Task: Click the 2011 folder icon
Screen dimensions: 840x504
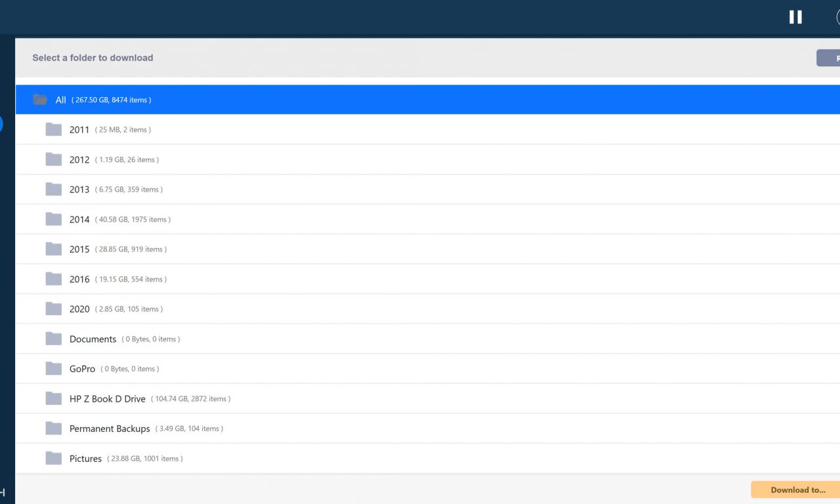Action: click(x=54, y=129)
